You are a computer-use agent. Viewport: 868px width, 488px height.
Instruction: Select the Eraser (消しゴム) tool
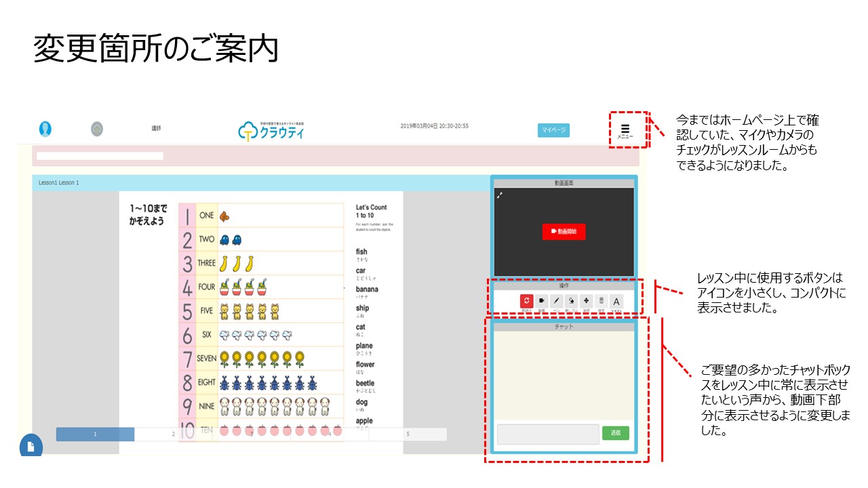tap(572, 301)
